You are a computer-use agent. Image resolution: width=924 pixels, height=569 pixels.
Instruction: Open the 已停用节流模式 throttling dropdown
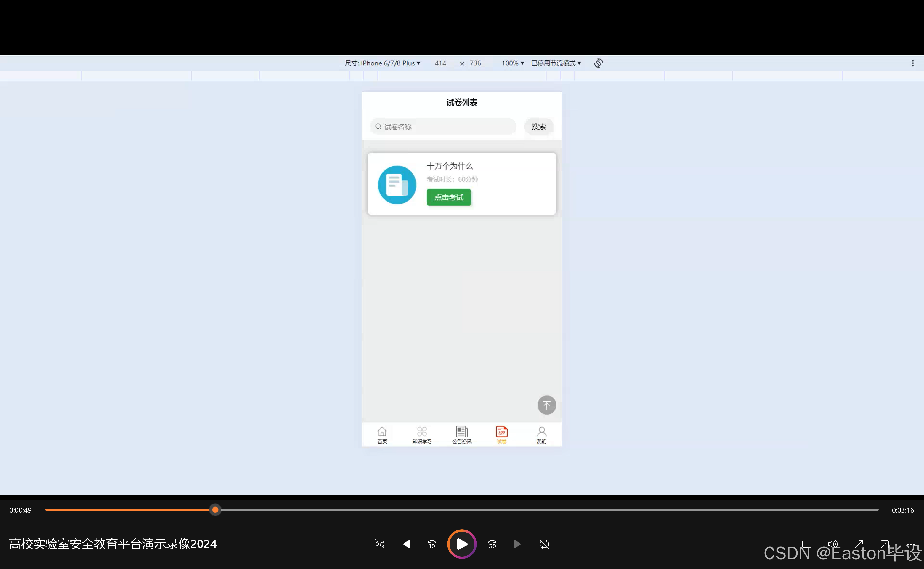point(556,63)
